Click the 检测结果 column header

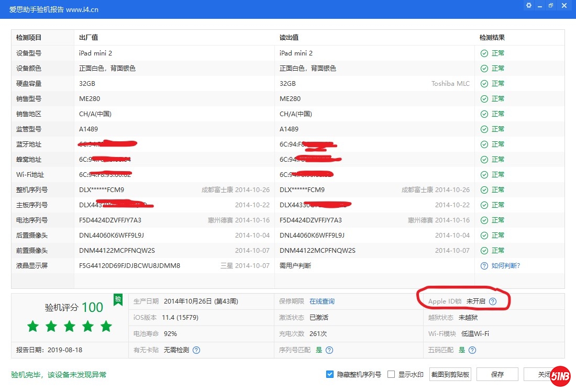(492, 38)
